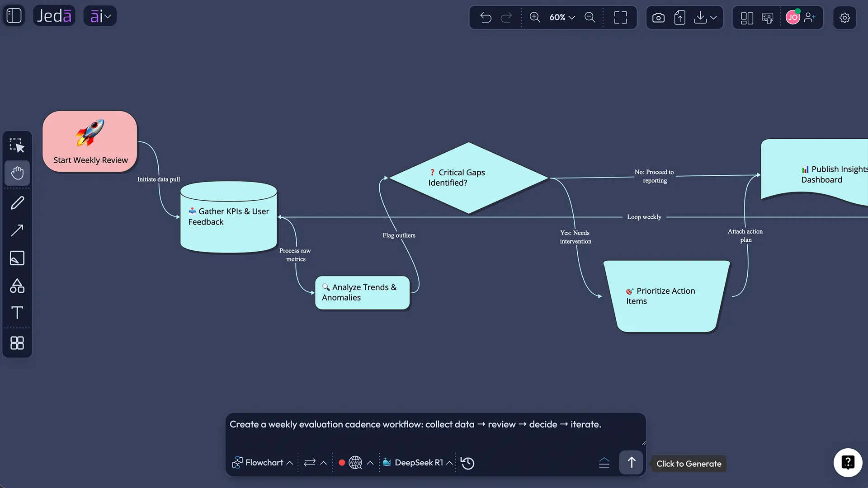Open the AI menu dropdown

pos(100,16)
